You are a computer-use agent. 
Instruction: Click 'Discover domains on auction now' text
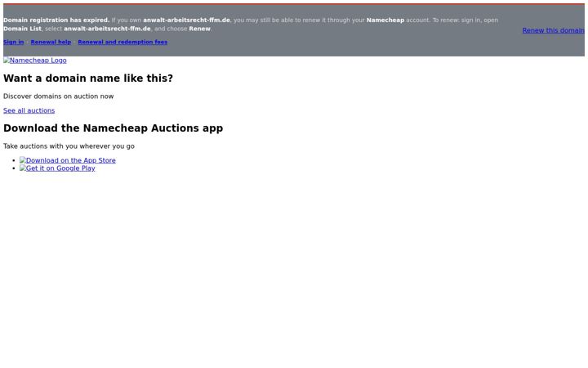pos(59,96)
